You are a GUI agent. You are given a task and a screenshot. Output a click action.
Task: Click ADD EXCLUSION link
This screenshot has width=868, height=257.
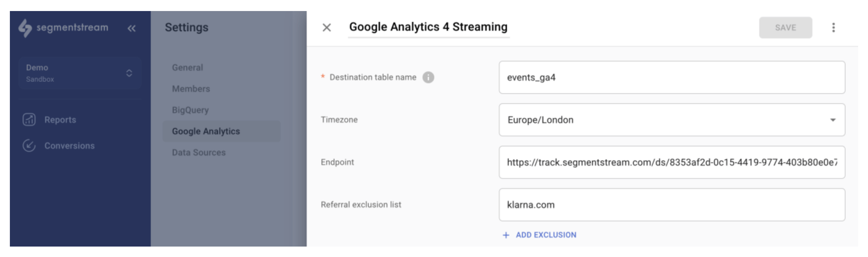539,235
